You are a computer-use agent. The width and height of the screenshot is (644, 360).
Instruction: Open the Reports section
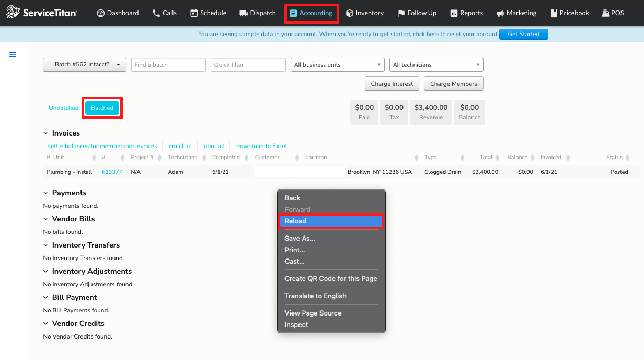[466, 13]
